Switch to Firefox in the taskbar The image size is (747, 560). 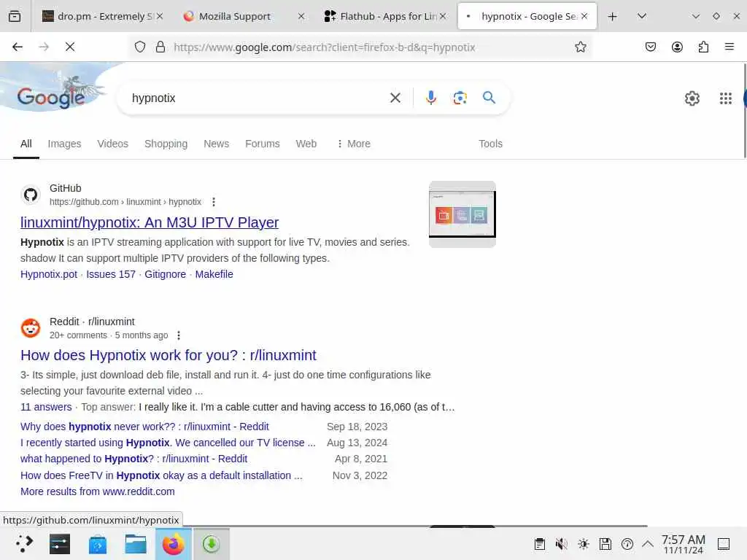(x=174, y=544)
